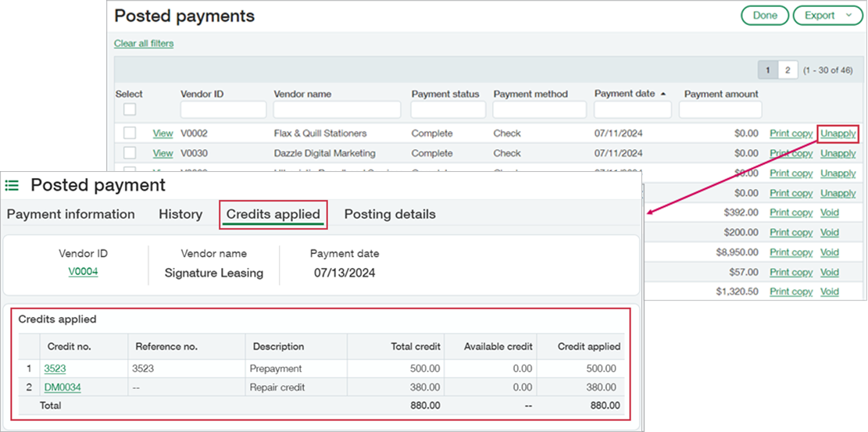Screen dimensions: 868x432
Task: Click the Done button
Action: tap(764, 16)
